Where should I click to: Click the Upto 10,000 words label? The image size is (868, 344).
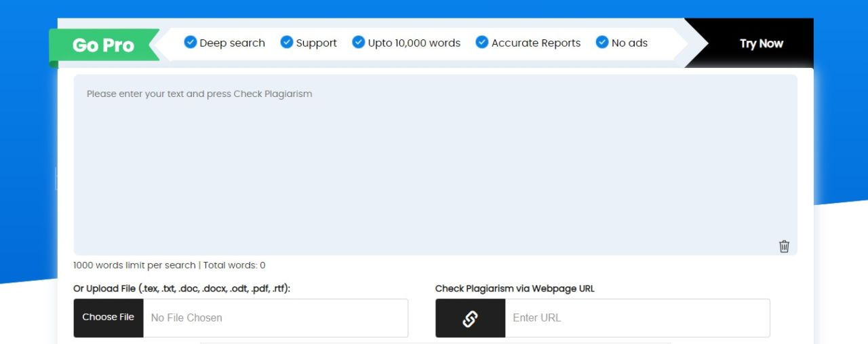pos(414,43)
